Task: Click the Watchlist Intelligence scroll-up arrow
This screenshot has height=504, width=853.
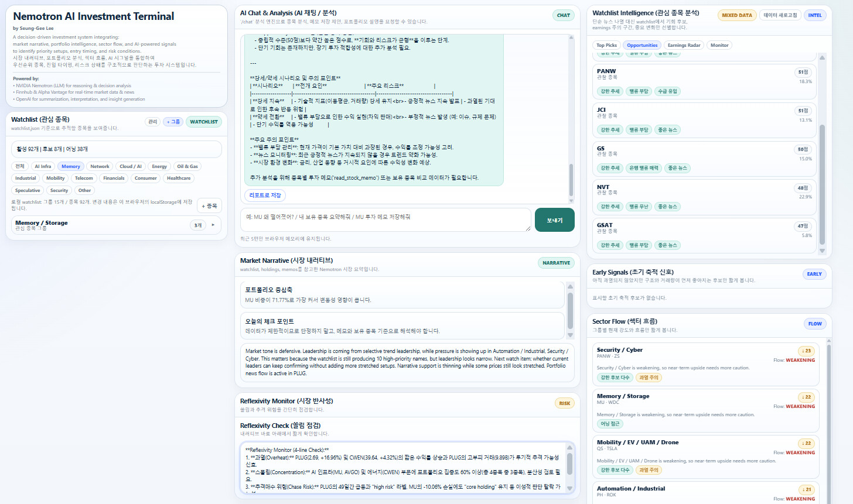Action: tap(821, 57)
